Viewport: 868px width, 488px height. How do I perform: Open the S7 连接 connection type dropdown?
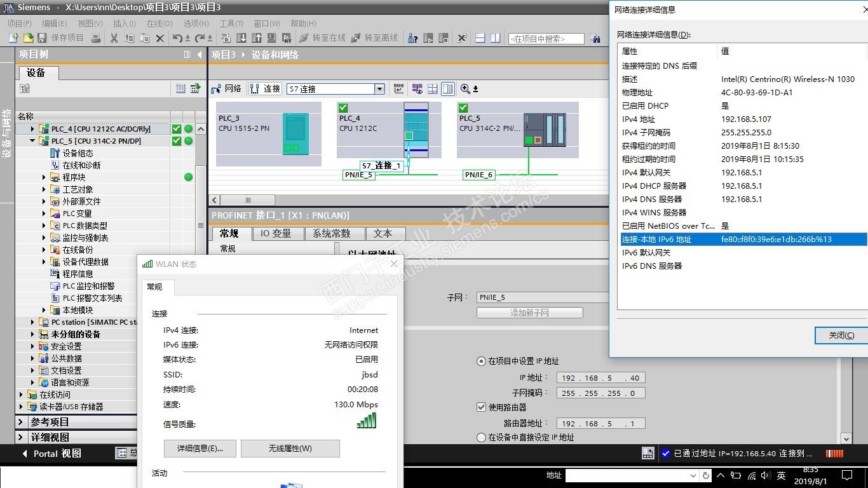[x=379, y=89]
